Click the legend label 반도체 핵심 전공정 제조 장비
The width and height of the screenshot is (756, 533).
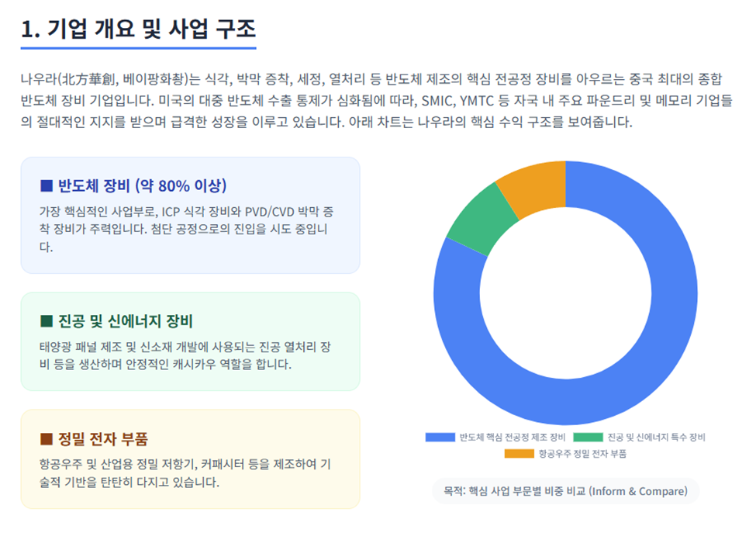(512, 438)
